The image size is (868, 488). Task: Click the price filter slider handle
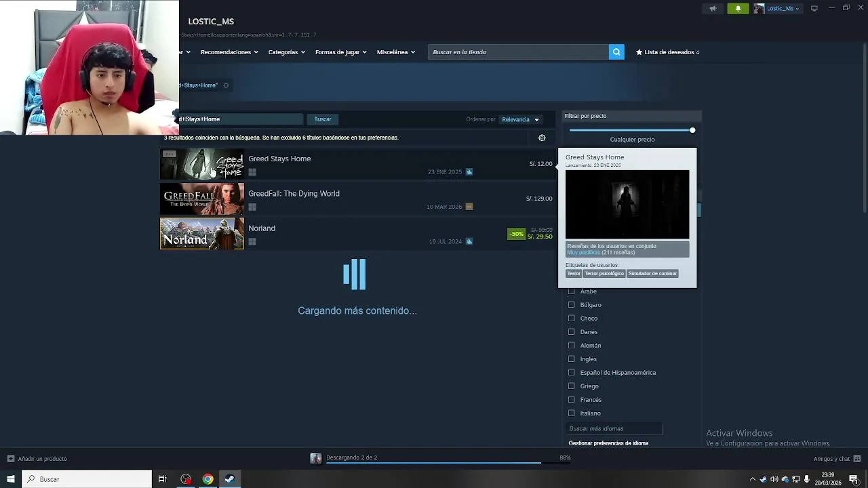pyautogui.click(x=692, y=130)
